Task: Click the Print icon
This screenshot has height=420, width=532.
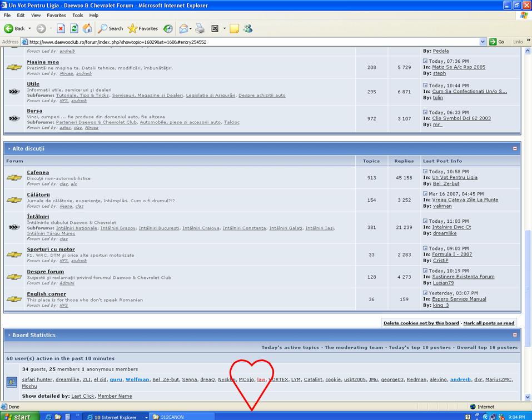Action: [x=200, y=28]
